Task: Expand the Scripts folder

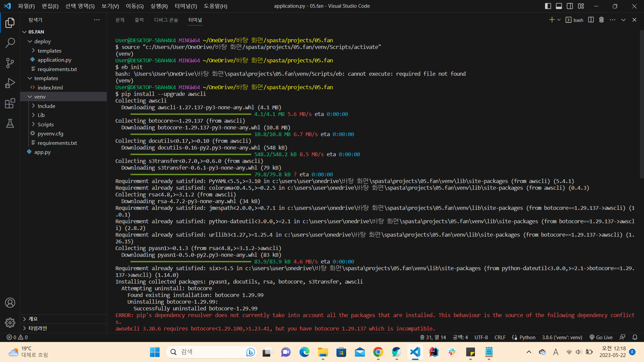Action: click(x=64, y=124)
